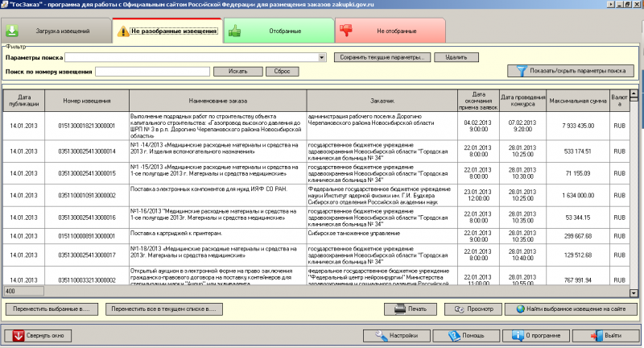Click the Искать search button

click(x=237, y=72)
